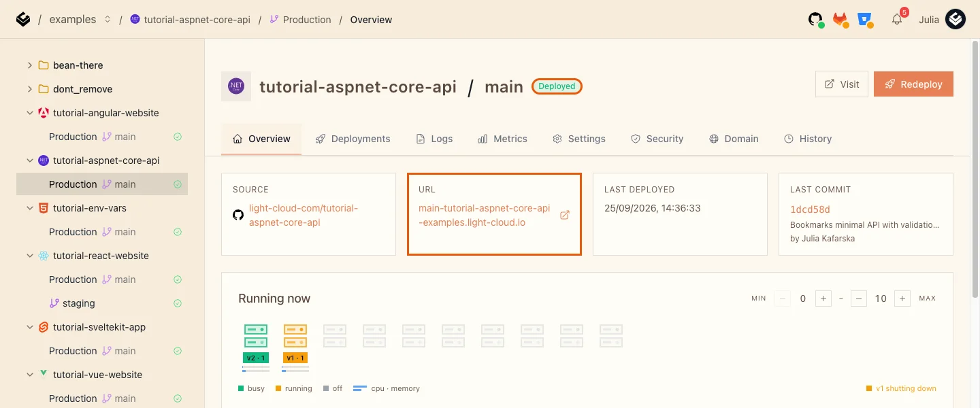Open the notifications bell
Image resolution: width=980 pixels, height=408 pixels.
pos(897,20)
